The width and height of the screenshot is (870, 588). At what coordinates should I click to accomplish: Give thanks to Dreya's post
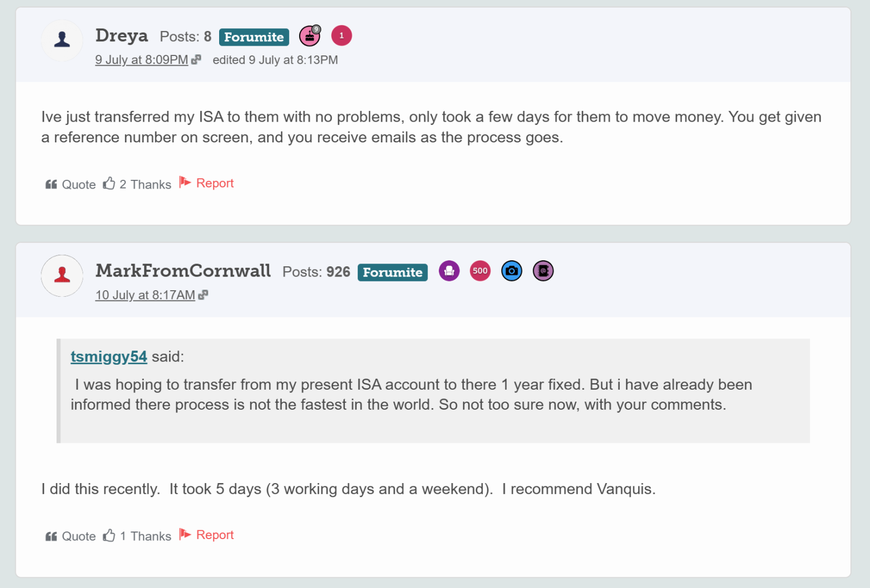click(137, 184)
